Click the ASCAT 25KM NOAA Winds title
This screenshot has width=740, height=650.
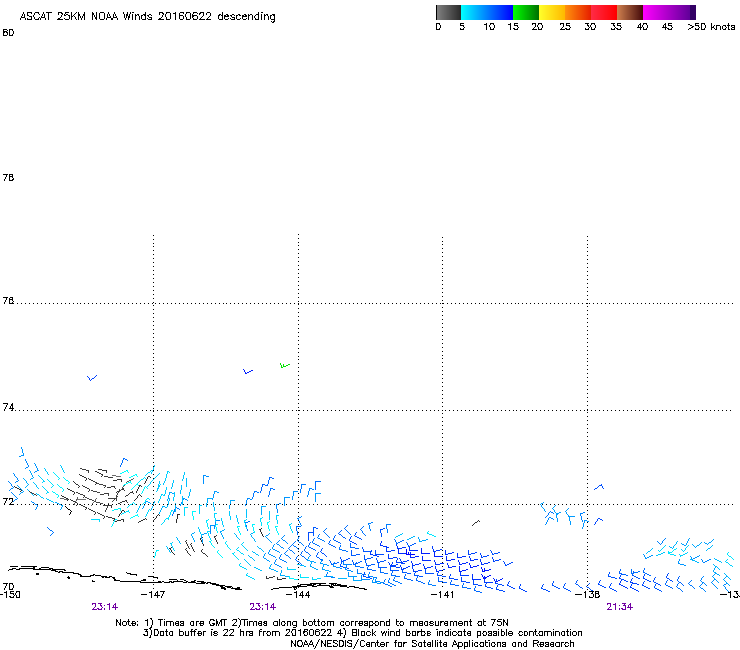tap(147, 16)
